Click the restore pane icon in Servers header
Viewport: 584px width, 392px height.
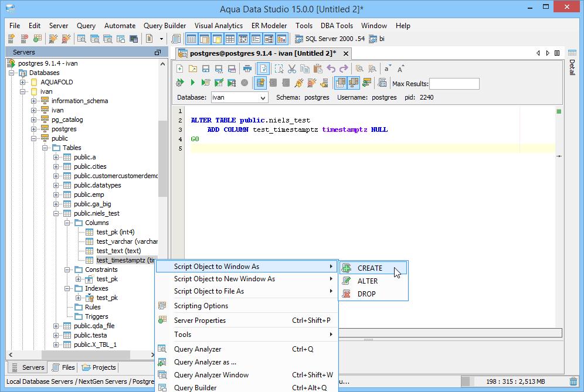158,53
